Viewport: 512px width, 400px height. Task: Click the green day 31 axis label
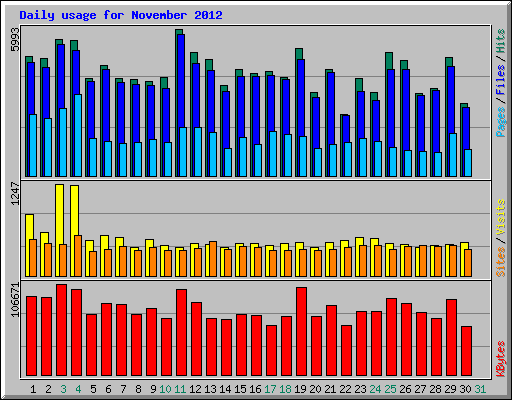coord(480,389)
